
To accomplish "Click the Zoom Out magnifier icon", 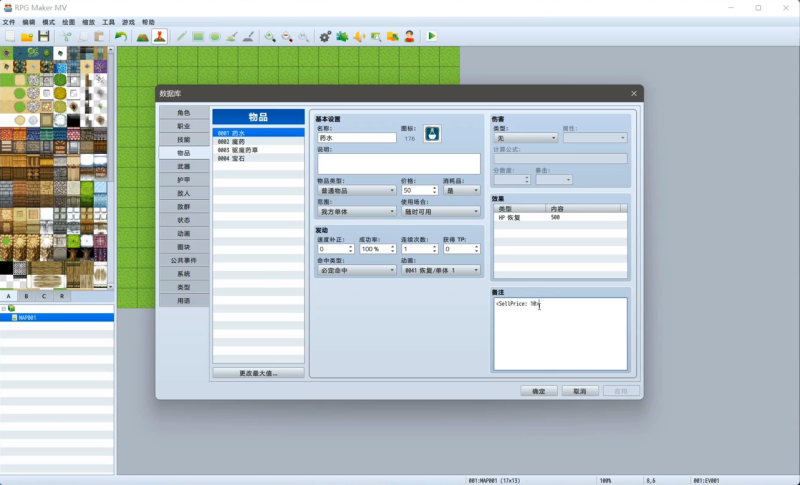I will tap(287, 36).
